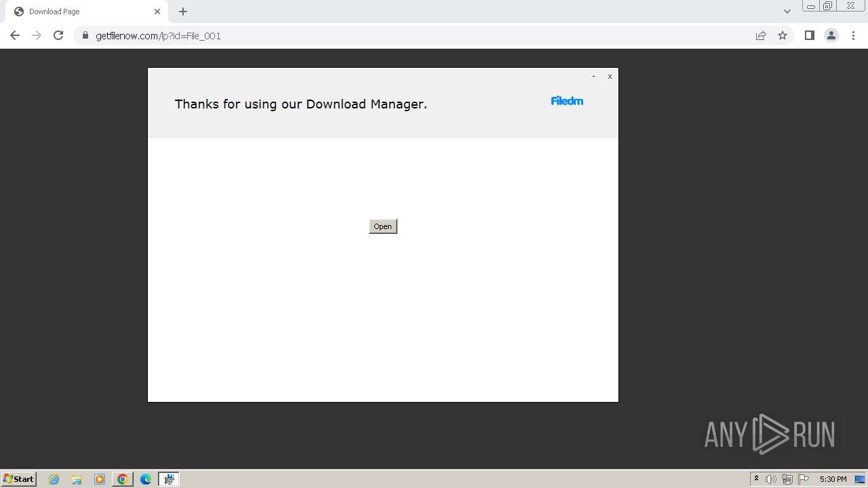This screenshot has width=868, height=488.
Task: Open the tab search dropdown
Action: [x=787, y=12]
